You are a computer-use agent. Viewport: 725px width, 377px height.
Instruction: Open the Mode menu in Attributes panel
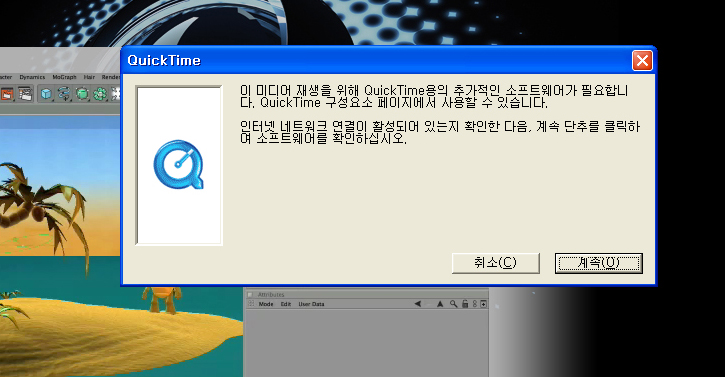(266, 304)
